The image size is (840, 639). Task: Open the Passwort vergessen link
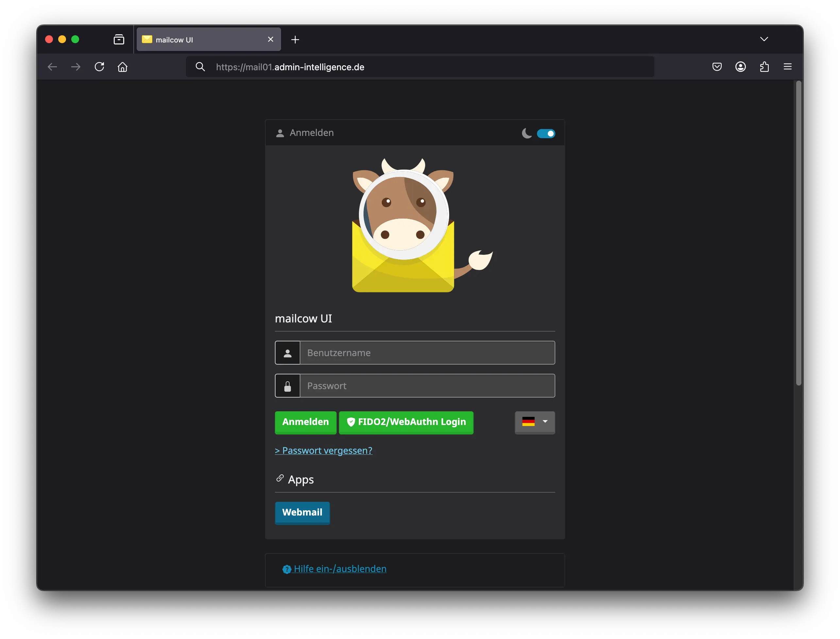pyautogui.click(x=323, y=451)
